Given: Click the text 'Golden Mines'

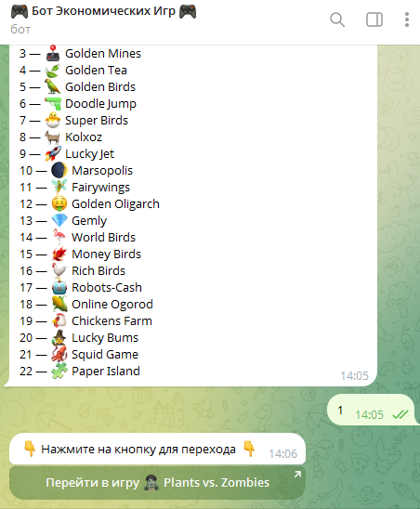Looking at the screenshot, I should (103, 54).
